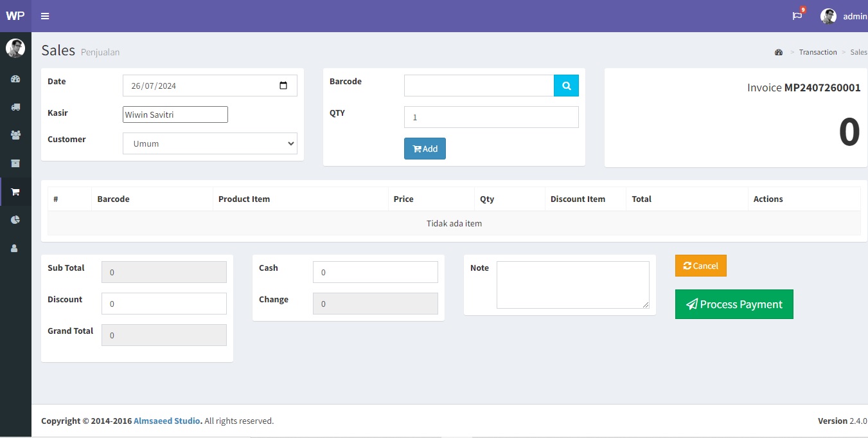Switch to the Sales breadcrumb item
The image size is (868, 438).
coord(859,52)
